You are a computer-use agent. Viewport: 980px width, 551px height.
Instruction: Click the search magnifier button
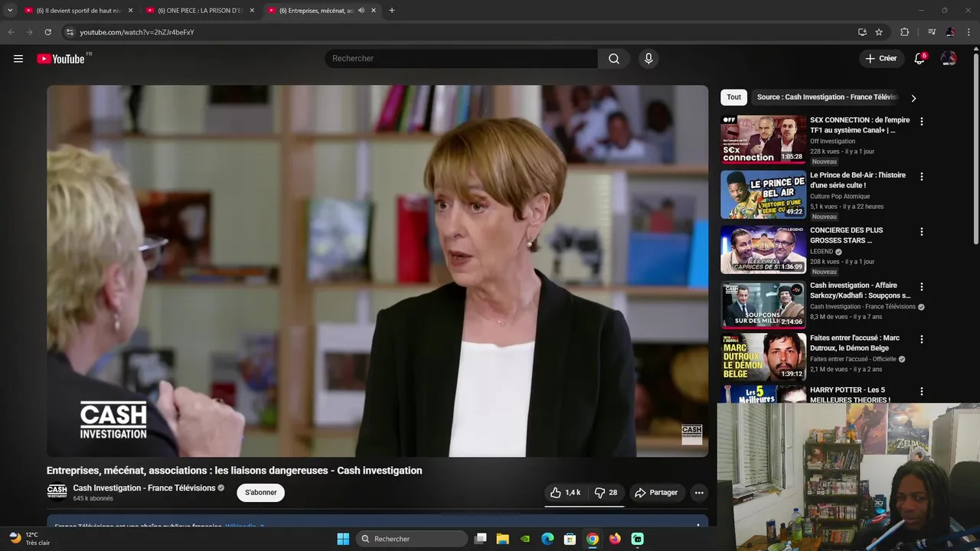[614, 59]
